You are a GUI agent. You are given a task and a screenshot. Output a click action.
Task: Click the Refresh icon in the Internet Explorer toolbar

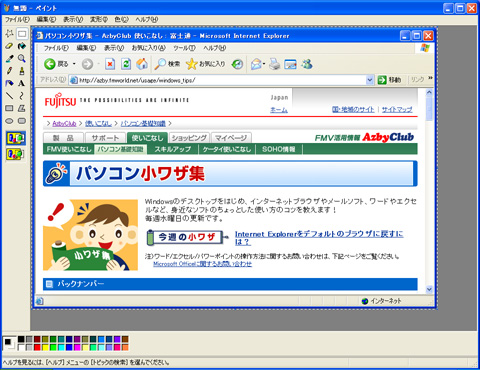point(126,64)
